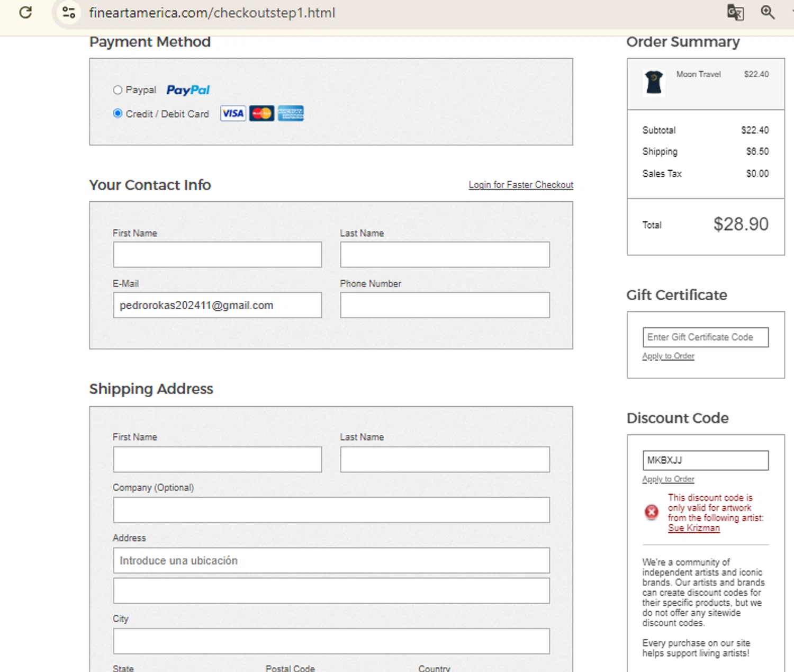Select the Paypal radio button
Screen dimensions: 794x672
118,90
